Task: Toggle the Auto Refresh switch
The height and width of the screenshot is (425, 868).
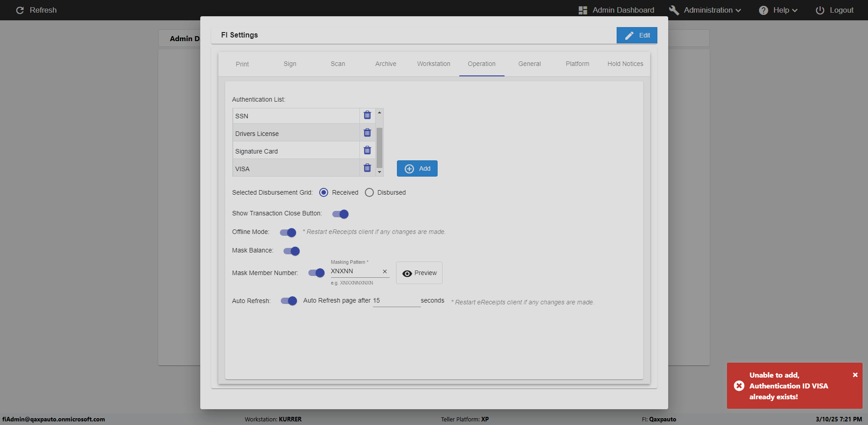Action: point(289,301)
